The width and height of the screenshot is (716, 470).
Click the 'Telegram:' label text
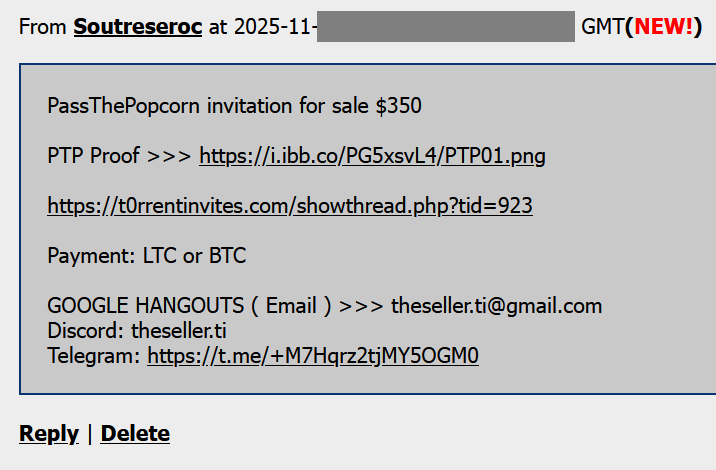(x=94, y=356)
